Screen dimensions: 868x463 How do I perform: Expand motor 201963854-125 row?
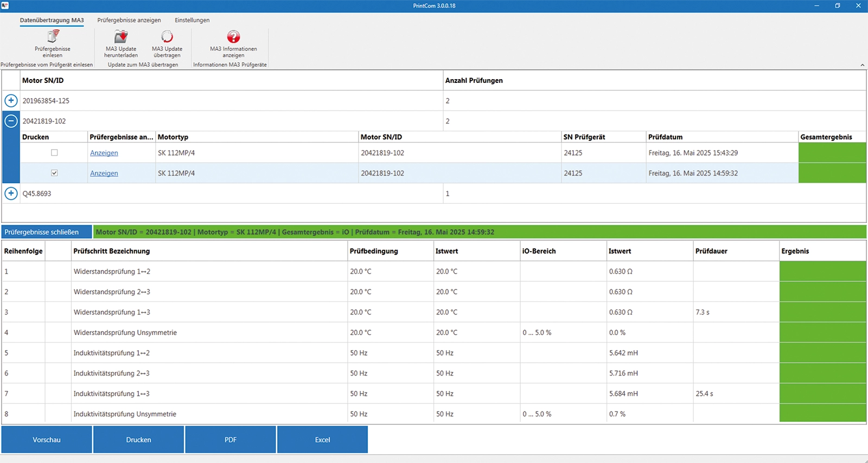point(11,101)
